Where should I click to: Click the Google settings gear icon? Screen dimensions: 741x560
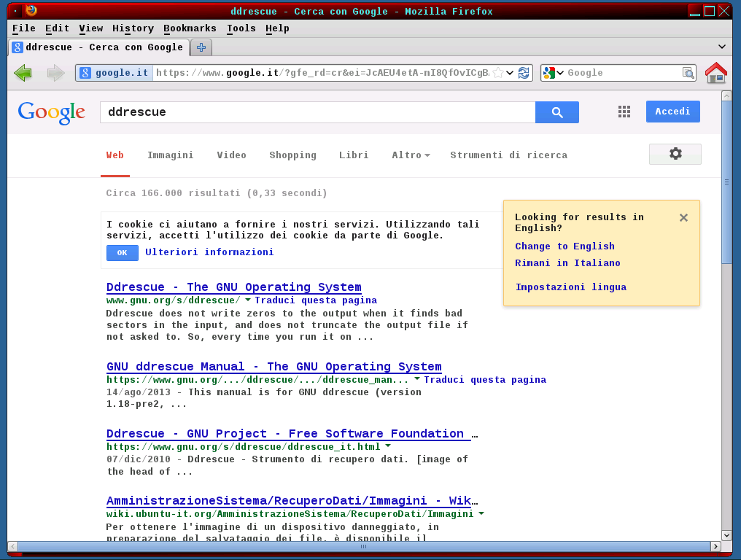(x=675, y=154)
